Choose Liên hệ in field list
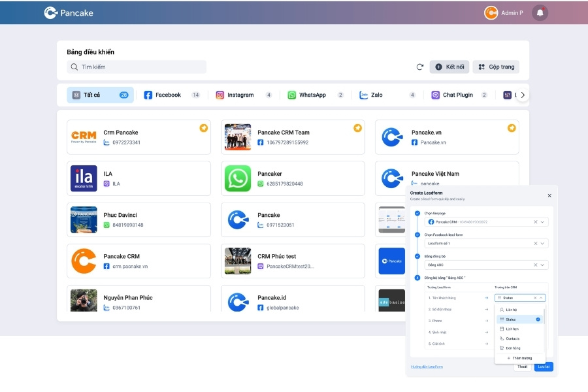588x392 pixels. (519, 310)
